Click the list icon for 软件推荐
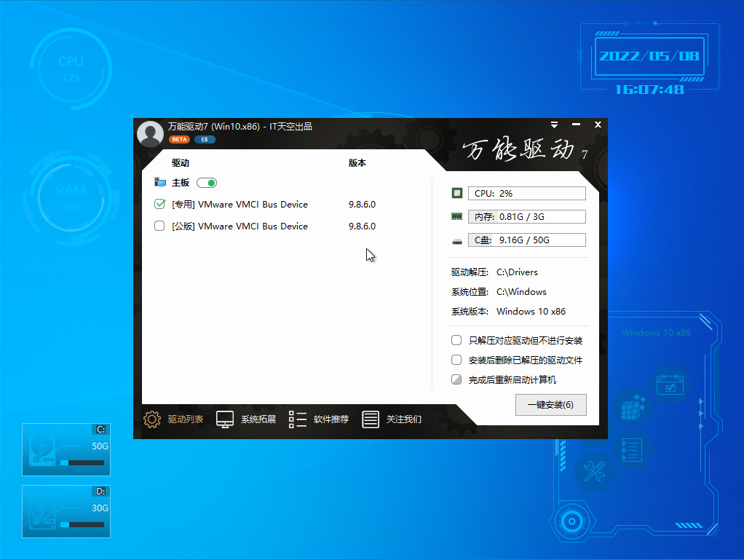Viewport: 744px width, 560px height. click(x=297, y=419)
